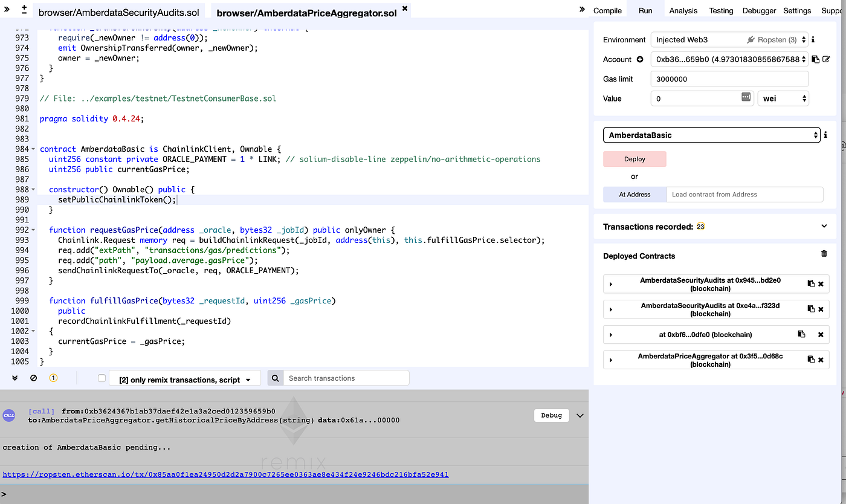Remove contract at 0xbf6...0dfe0 instance
This screenshot has width=846, height=504.
coord(821,335)
